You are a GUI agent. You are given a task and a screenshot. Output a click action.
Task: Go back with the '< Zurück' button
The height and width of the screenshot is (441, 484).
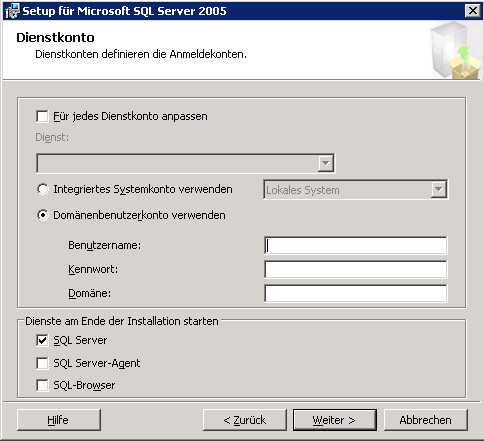[x=244, y=420]
